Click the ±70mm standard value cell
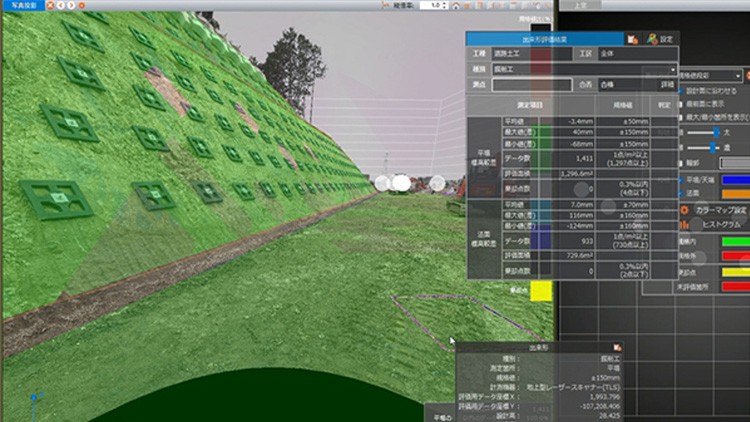 click(623, 205)
